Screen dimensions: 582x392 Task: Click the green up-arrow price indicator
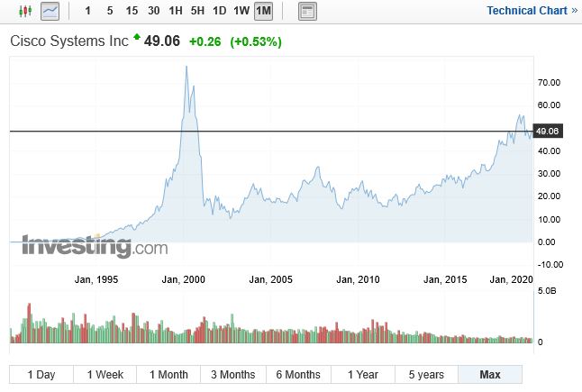pyautogui.click(x=137, y=36)
